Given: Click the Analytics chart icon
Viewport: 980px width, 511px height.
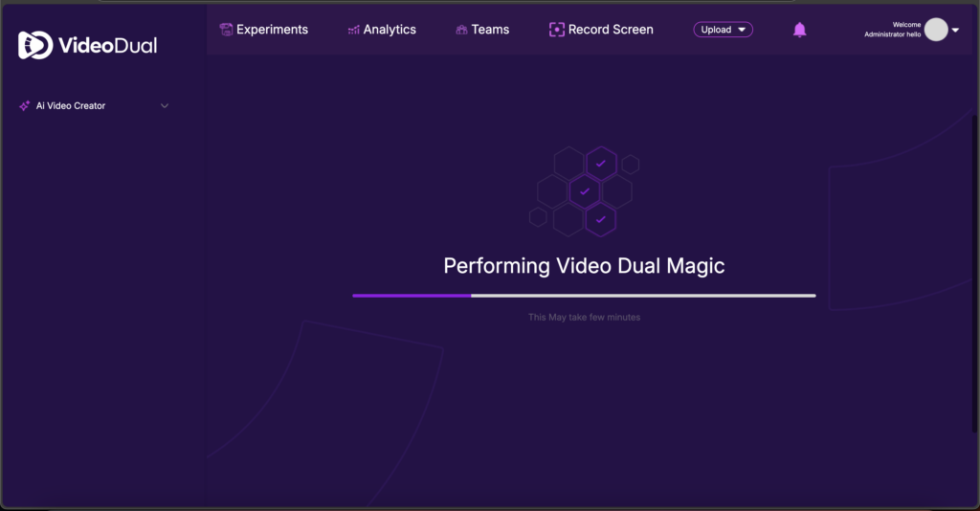Looking at the screenshot, I should 354,30.
